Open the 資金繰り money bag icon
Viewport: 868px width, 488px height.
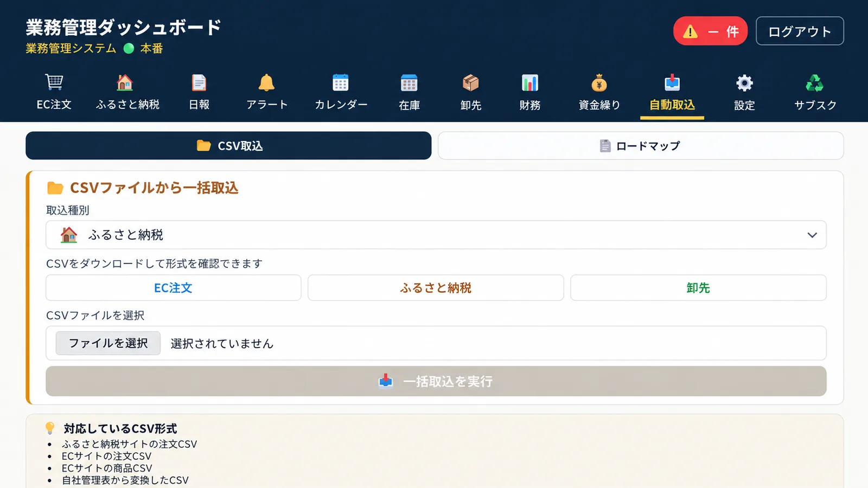599,83
